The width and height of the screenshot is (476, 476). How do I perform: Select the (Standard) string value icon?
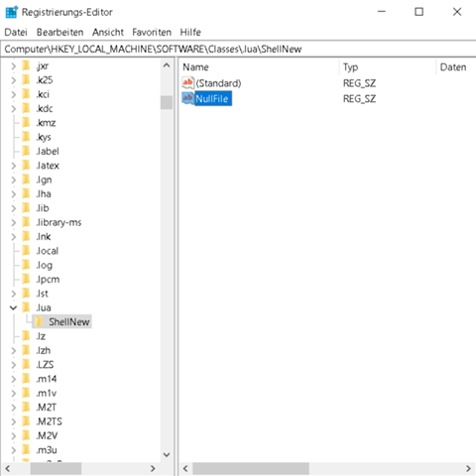point(187,82)
